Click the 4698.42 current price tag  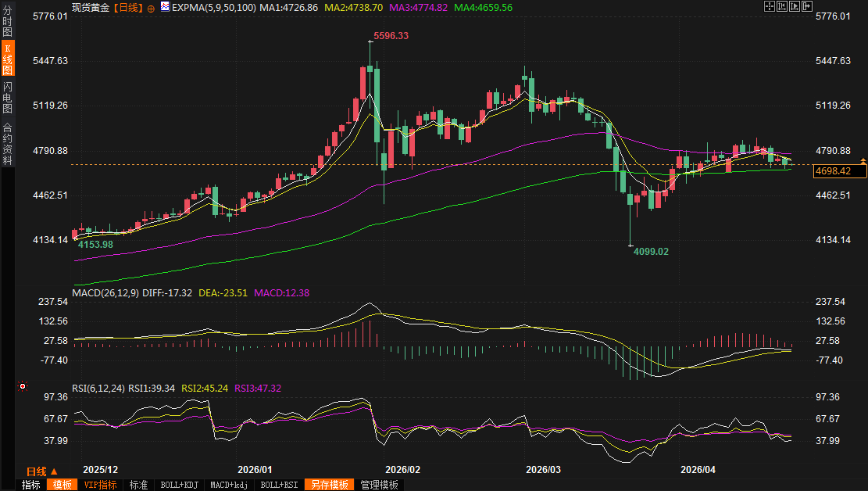[832, 170]
